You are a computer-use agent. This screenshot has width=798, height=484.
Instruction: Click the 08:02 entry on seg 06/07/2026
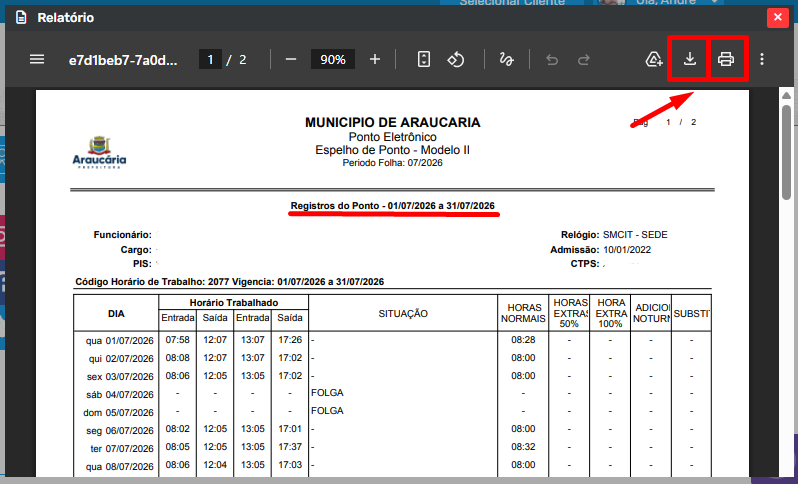178,429
